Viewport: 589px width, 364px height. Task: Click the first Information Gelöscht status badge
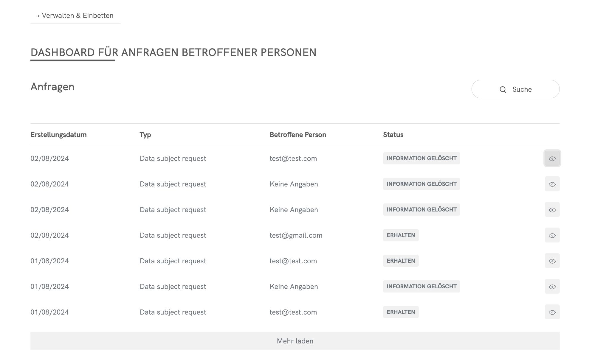421,158
